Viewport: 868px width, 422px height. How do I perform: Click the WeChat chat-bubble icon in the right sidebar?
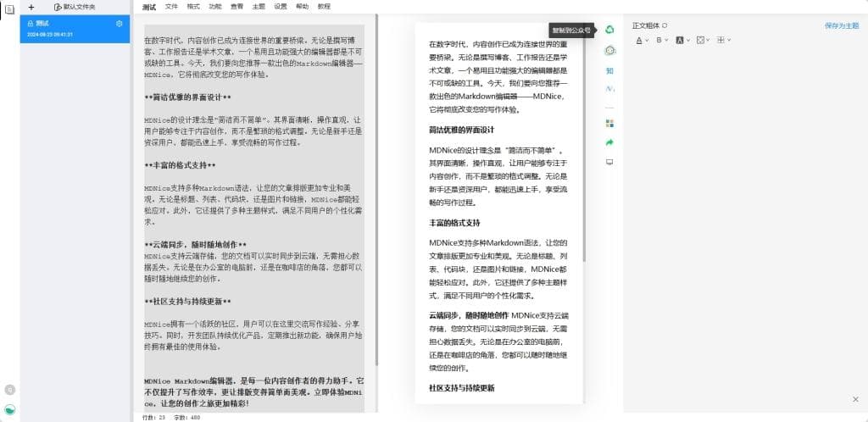tap(609, 50)
